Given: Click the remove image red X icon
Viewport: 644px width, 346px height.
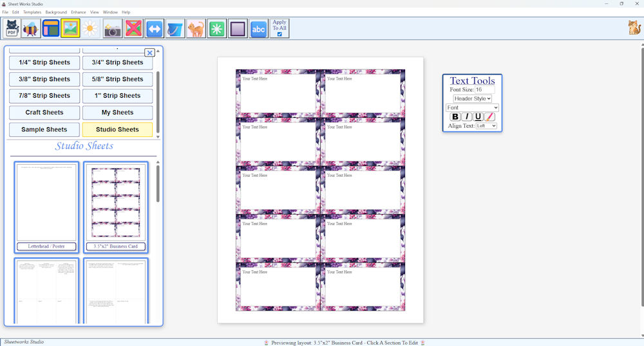Looking at the screenshot, I should tap(133, 28).
